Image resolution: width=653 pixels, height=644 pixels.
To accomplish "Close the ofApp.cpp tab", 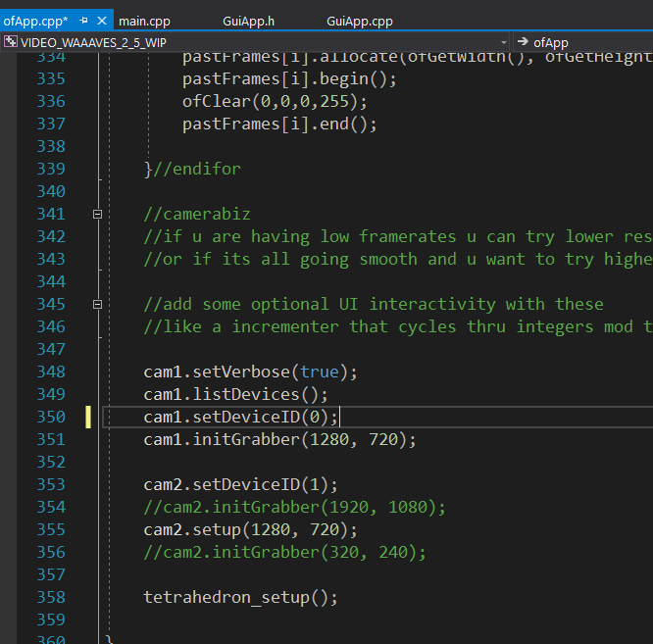I will coord(102,21).
